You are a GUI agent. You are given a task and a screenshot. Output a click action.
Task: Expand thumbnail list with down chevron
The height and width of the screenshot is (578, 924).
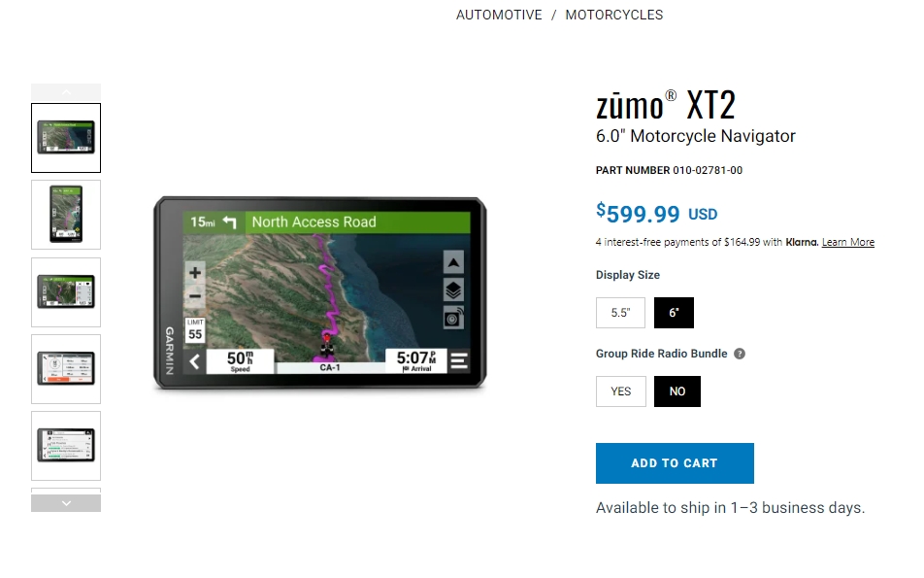pos(66,503)
